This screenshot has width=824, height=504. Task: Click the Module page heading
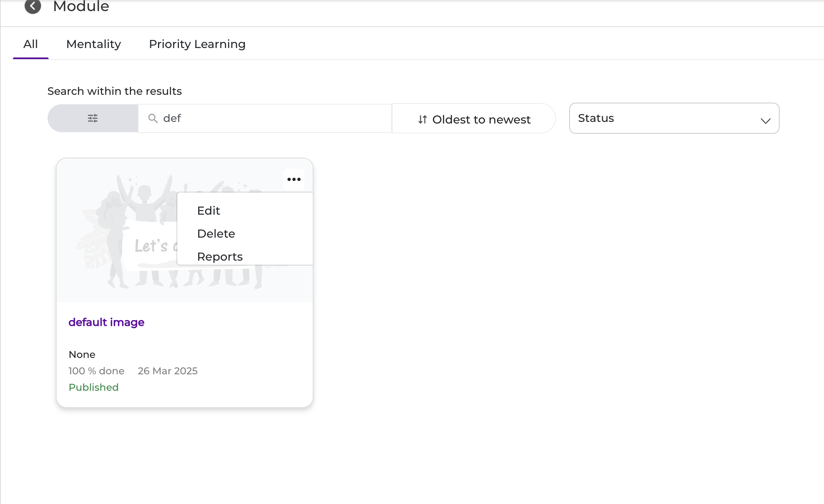(81, 6)
